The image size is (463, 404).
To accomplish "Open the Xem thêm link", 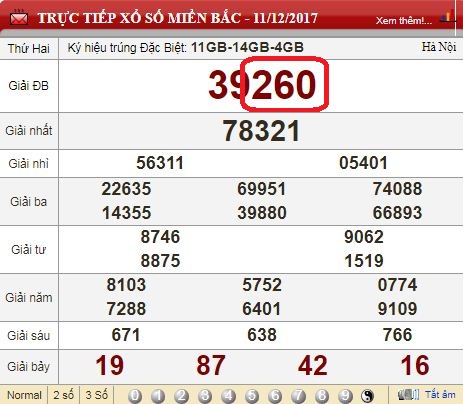I will (x=404, y=21).
